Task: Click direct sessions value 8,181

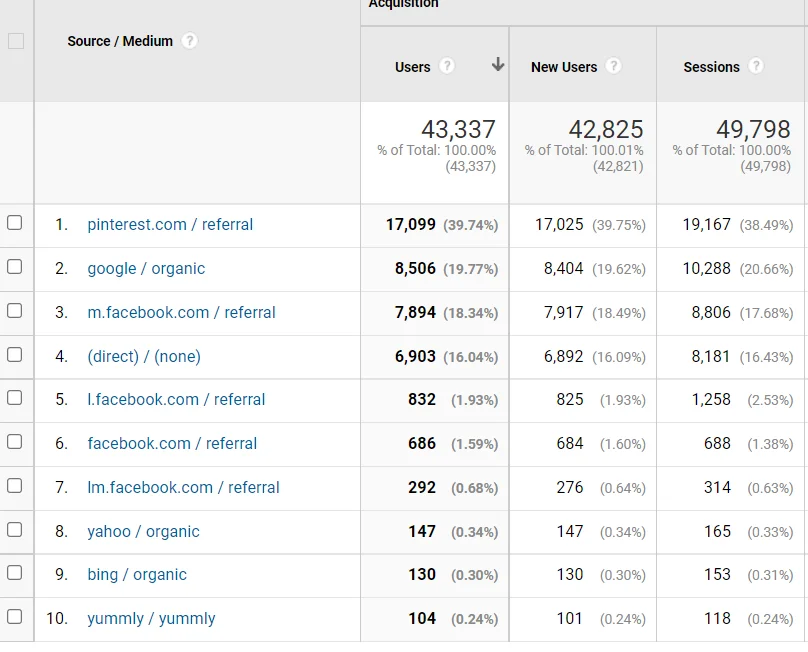Action: click(x=711, y=356)
